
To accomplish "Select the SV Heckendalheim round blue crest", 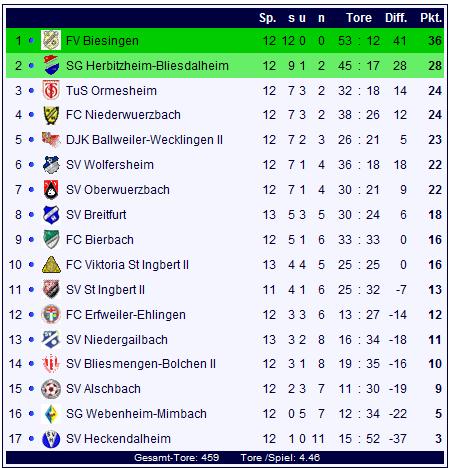I will [x=51, y=439].
